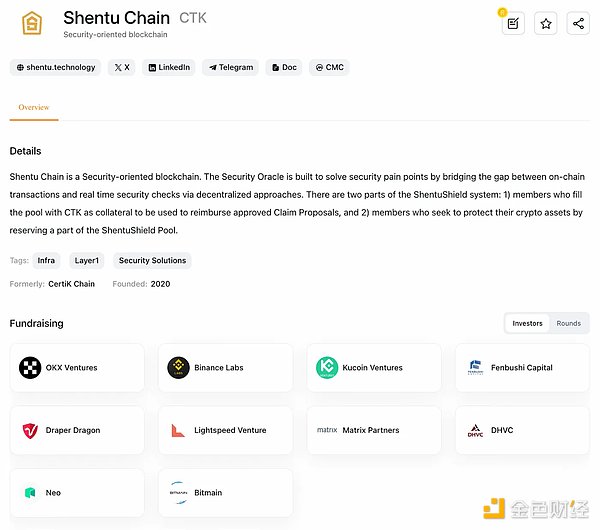Select the Overview tab
This screenshot has height=530, width=600.
(x=34, y=107)
